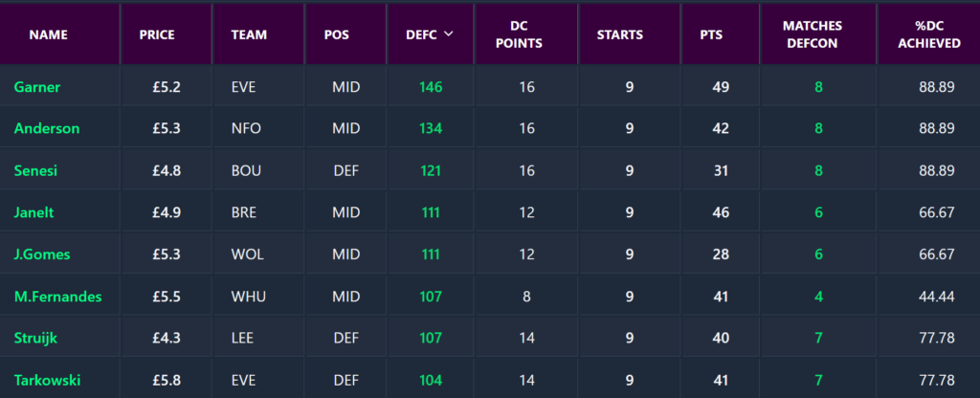This screenshot has height=398, width=980.
Task: Click Garner's 146 DEFC value
Action: coord(431,87)
